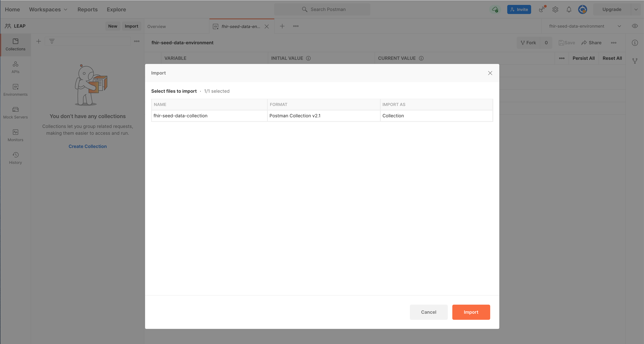Viewport: 644px width, 344px height.
Task: Click the LEAP workspace team icon
Action: (8, 26)
